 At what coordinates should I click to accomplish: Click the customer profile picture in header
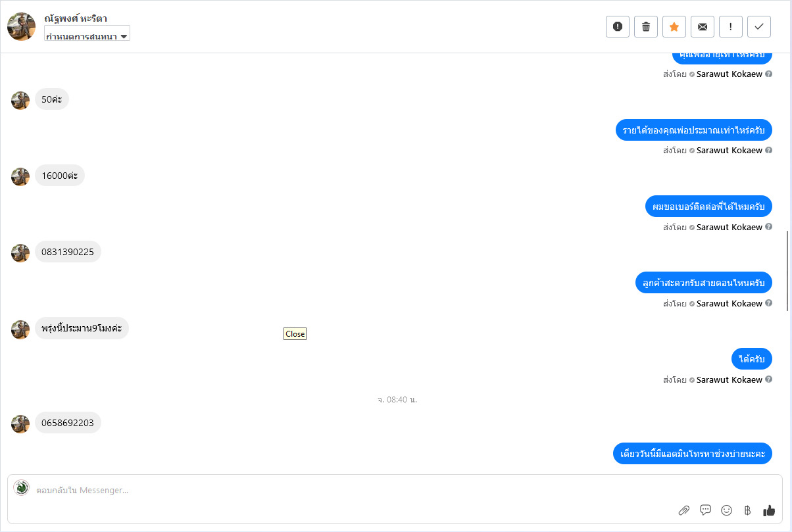coord(21,26)
